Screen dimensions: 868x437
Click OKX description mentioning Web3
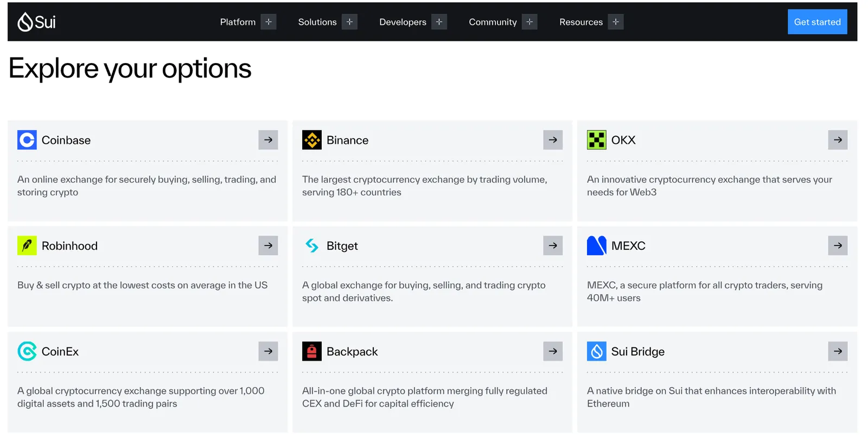(x=710, y=186)
